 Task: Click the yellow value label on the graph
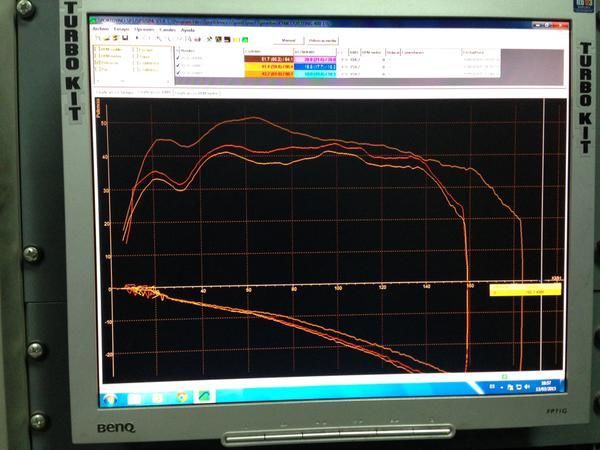pyautogui.click(x=525, y=291)
